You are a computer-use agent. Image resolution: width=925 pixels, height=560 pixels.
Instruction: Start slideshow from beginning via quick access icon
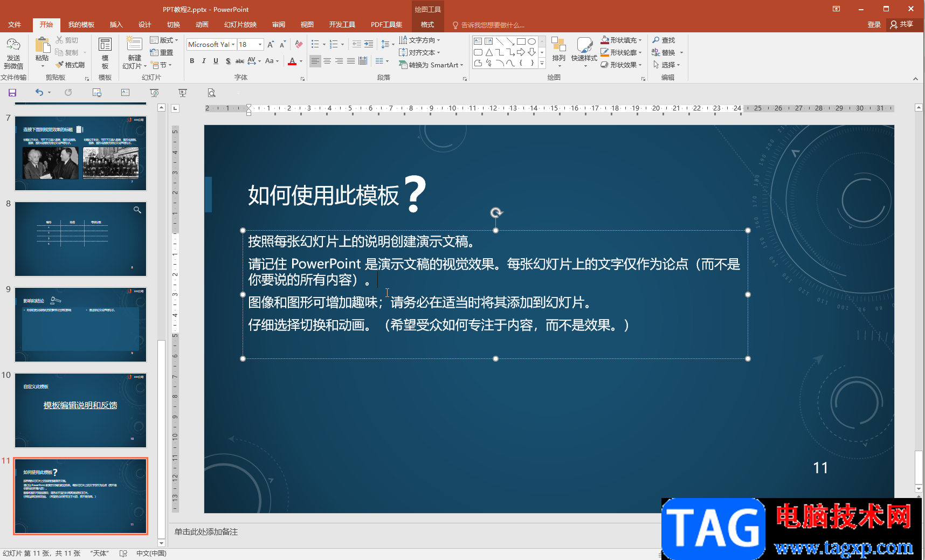coord(154,93)
